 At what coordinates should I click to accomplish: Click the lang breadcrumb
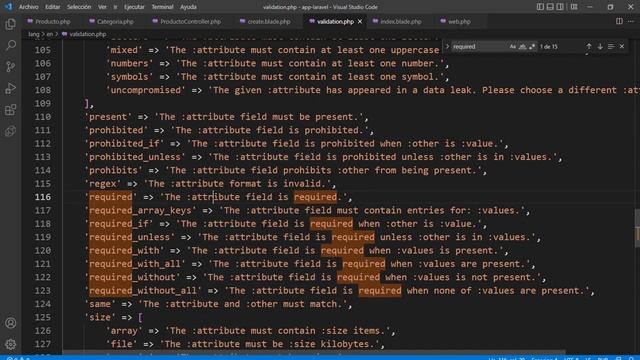(34, 34)
